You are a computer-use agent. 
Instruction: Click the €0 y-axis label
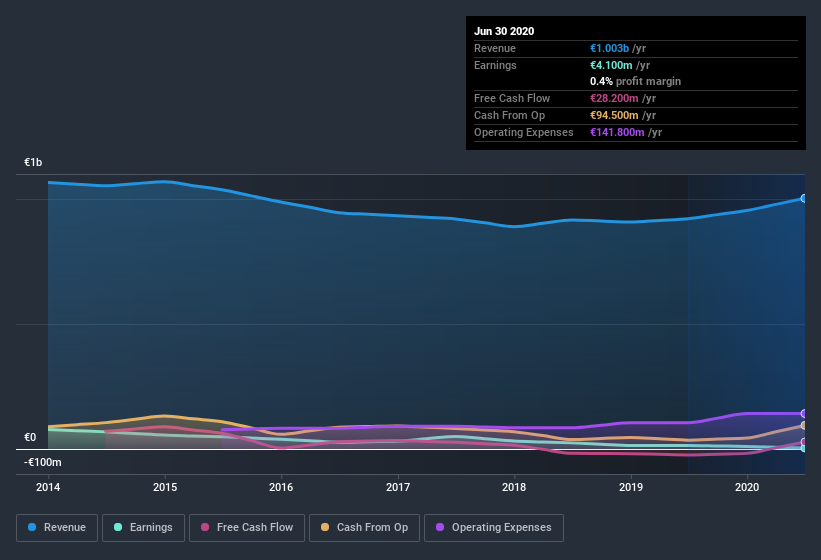tap(30, 437)
